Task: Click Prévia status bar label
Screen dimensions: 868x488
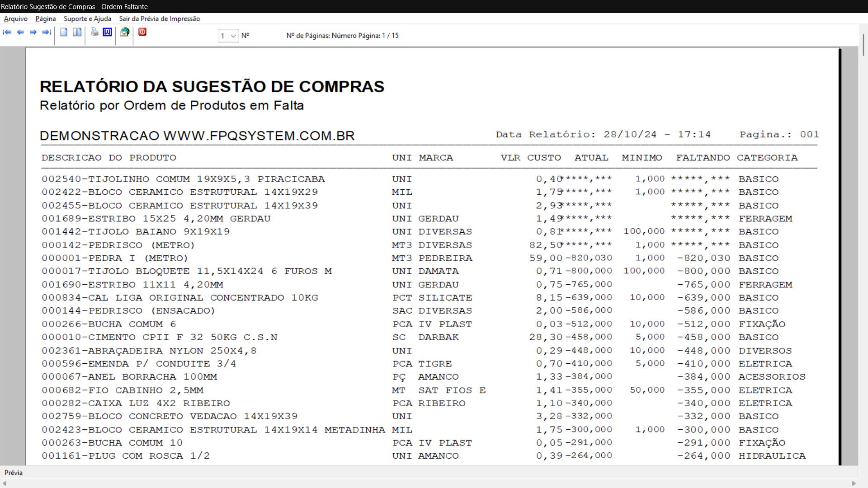Action: coord(14,473)
